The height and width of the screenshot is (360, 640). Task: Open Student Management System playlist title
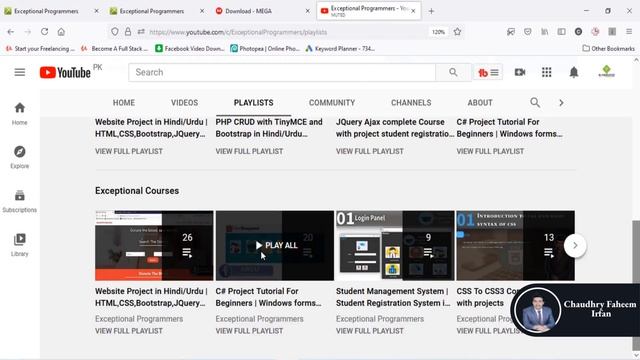pyautogui.click(x=393, y=297)
